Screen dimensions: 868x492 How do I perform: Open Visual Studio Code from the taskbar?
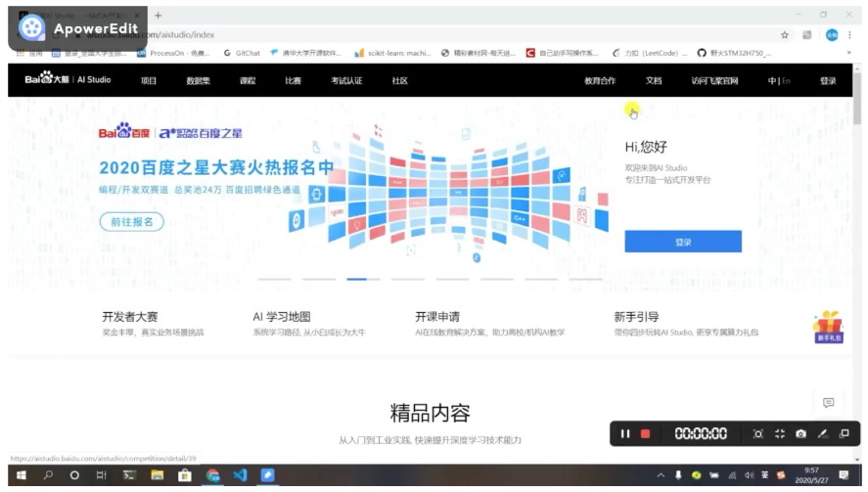click(240, 475)
